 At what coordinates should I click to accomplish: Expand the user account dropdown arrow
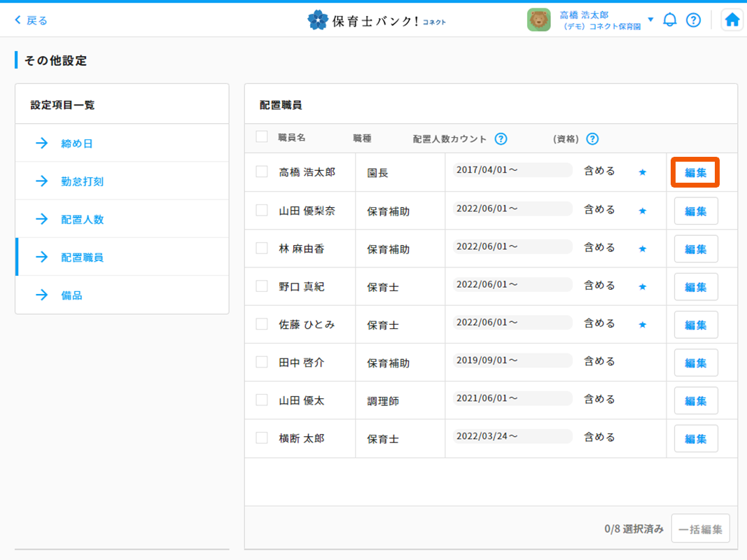tap(650, 20)
